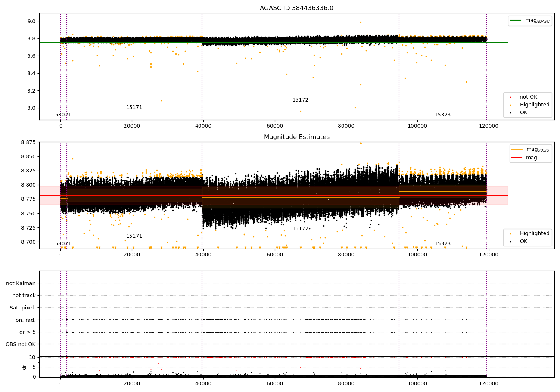Select obsid label 15323 in Magnitude Estimates plot
This screenshot has width=560, height=392.
click(x=442, y=244)
